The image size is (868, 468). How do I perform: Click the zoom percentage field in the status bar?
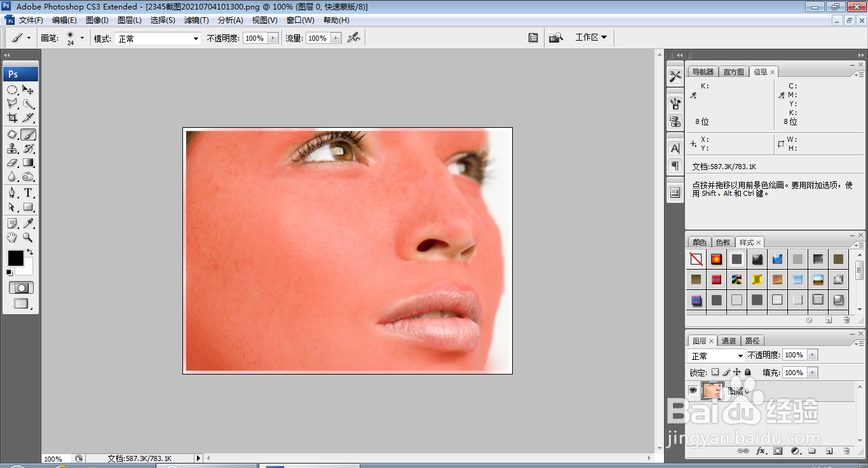tap(57, 458)
